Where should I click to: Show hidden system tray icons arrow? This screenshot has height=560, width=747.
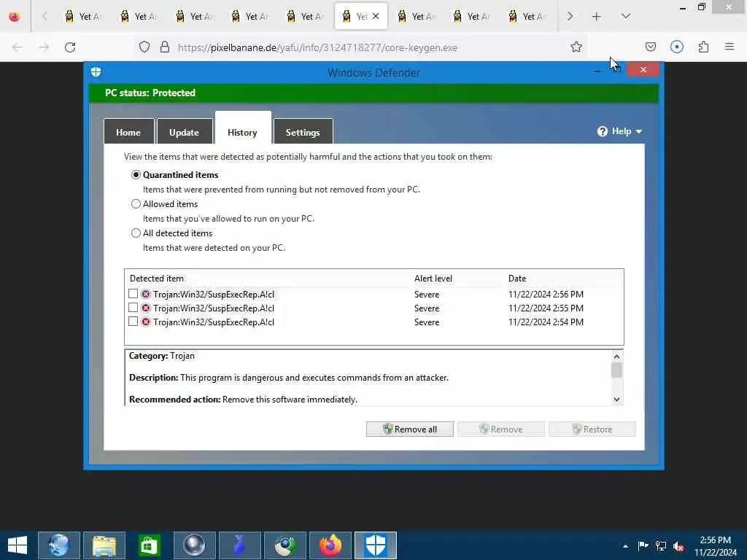pyautogui.click(x=625, y=546)
